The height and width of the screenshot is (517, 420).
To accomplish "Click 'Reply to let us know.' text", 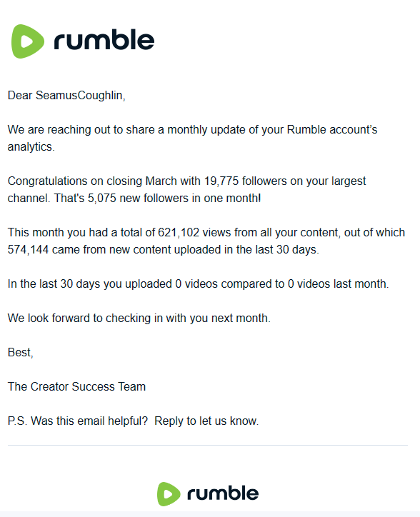I will click(x=206, y=421).
